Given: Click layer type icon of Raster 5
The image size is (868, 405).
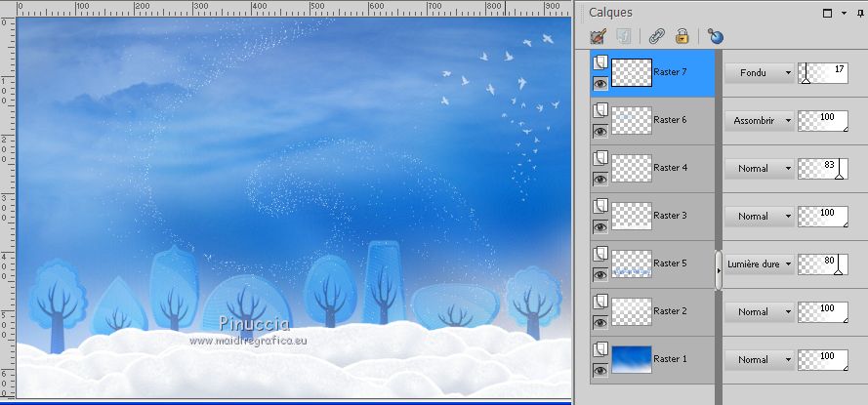Looking at the screenshot, I should coord(600,254).
